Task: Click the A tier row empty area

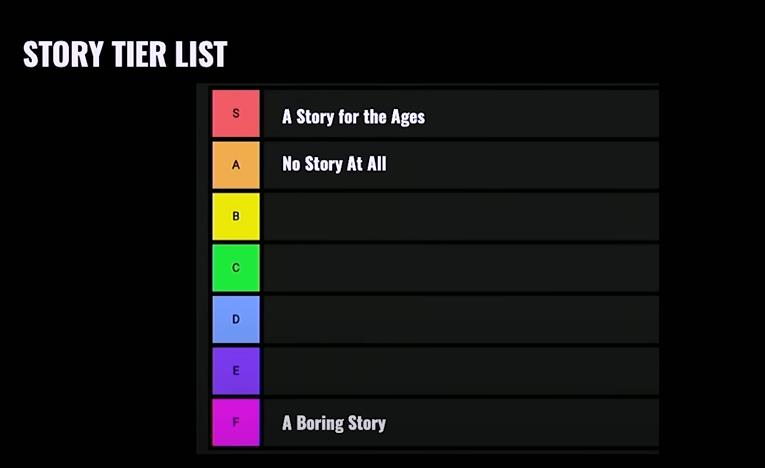Action: point(524,165)
